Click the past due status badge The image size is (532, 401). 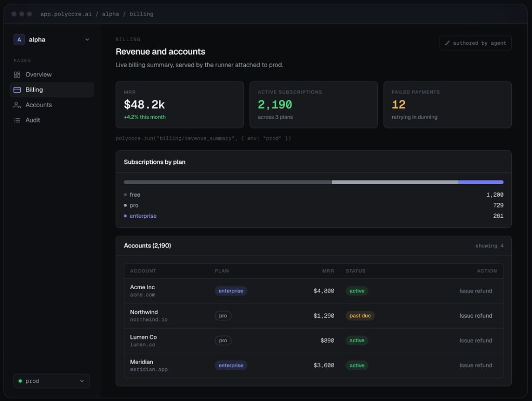point(360,316)
